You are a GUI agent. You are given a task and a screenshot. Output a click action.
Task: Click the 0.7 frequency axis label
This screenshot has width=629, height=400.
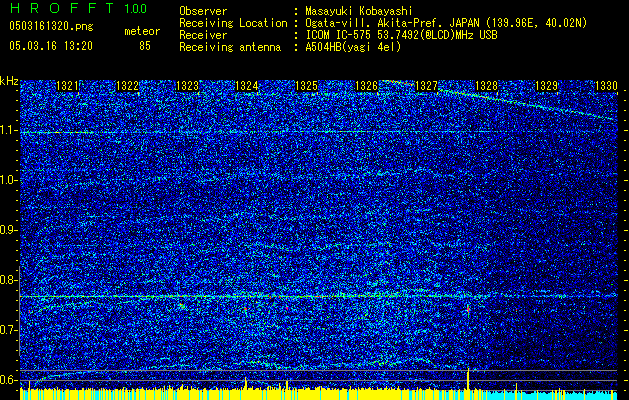pos(9,330)
